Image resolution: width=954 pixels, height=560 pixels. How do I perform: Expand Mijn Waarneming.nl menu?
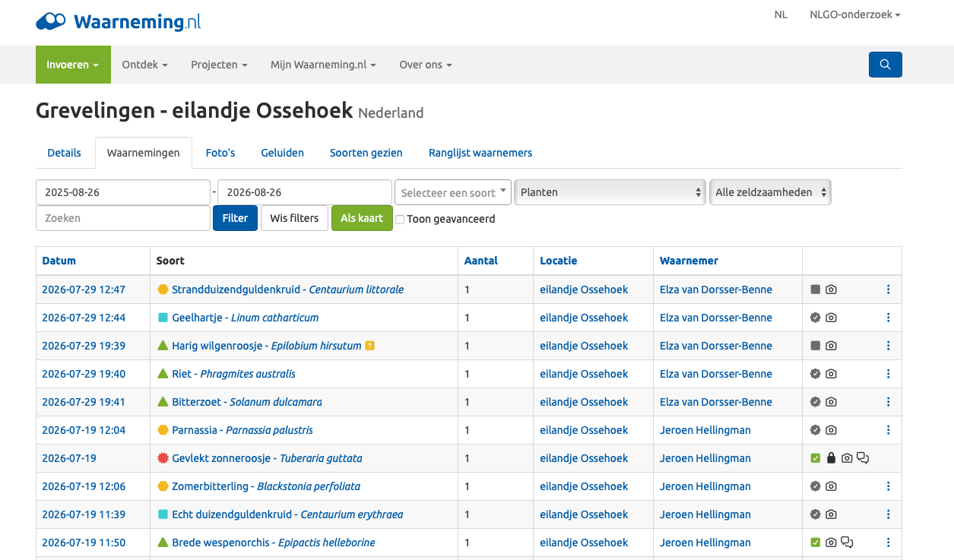tap(323, 65)
